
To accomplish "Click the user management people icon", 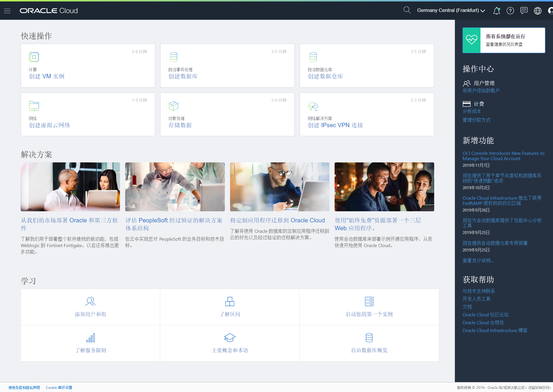I will pos(467,84).
